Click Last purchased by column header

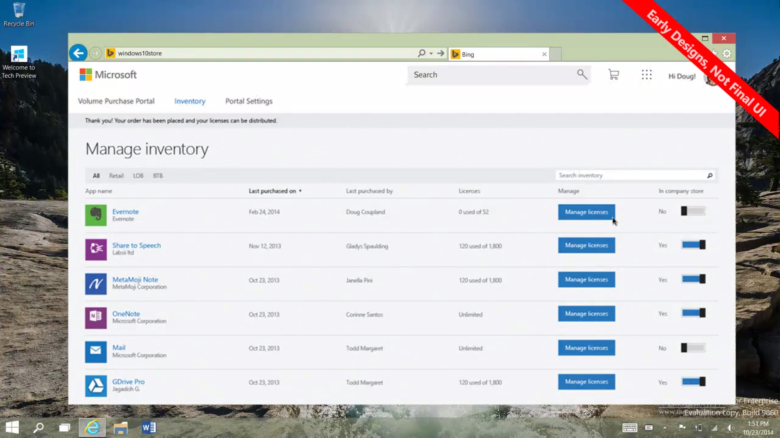click(x=369, y=191)
